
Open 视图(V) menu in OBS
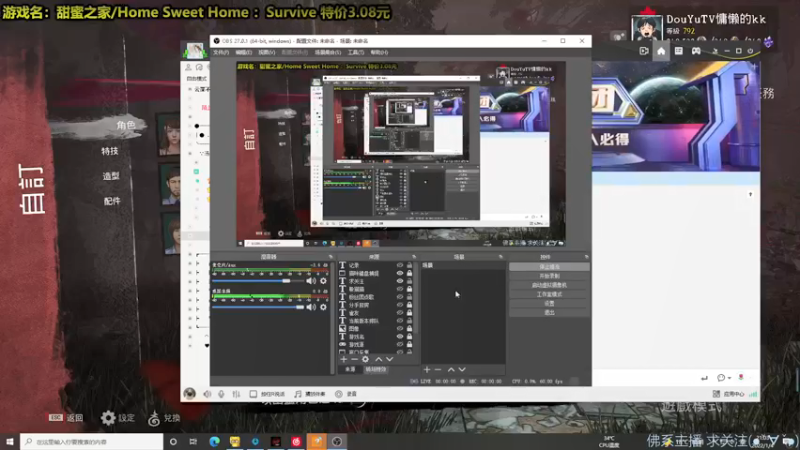[266, 52]
